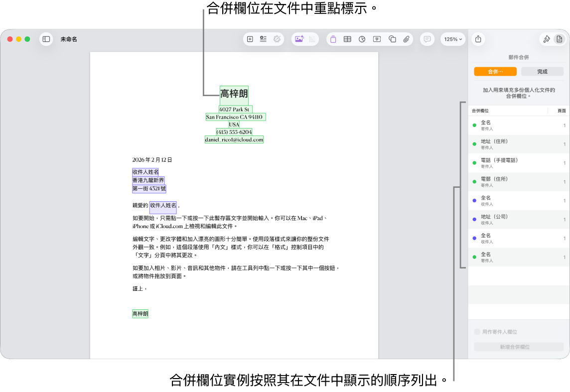Add a comment with speech-bubble icon
570x392 pixels.
tap(427, 39)
